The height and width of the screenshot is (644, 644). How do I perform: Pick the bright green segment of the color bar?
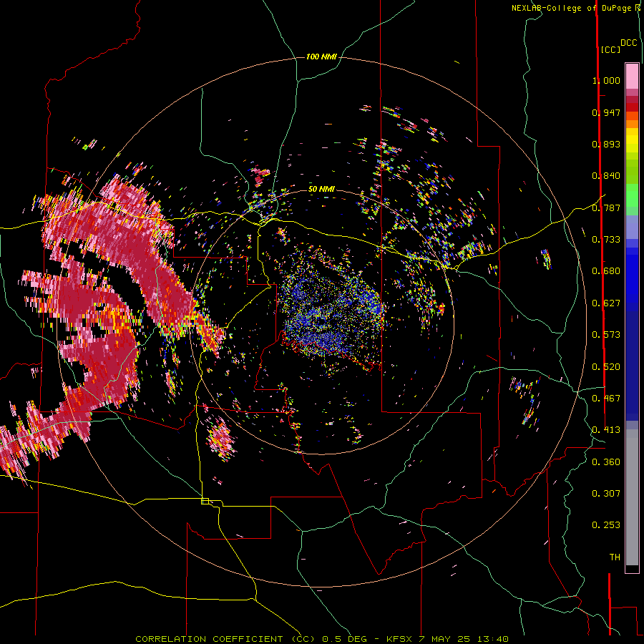(632, 195)
